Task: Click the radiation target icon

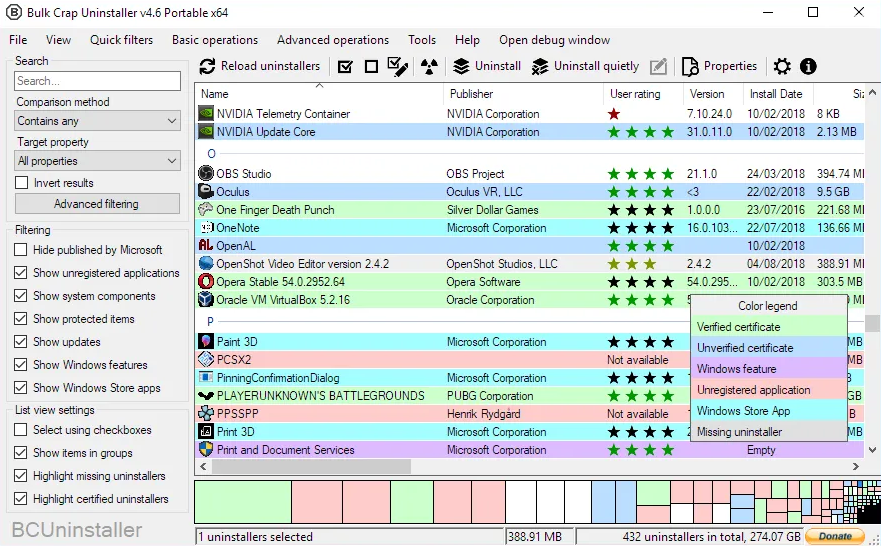Action: pyautogui.click(x=429, y=66)
